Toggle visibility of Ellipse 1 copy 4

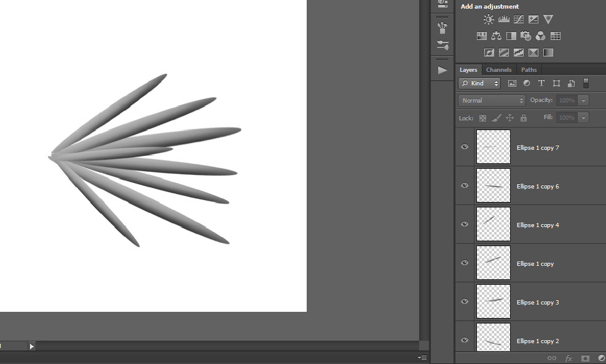[465, 225]
